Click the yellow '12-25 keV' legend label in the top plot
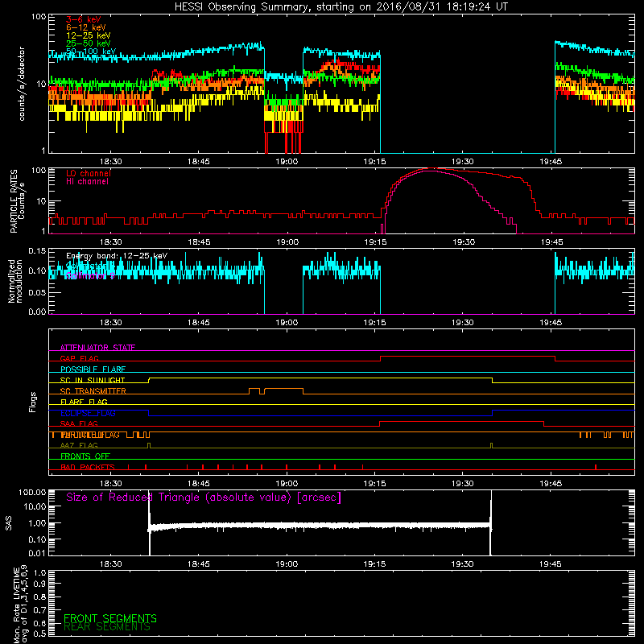The image size is (644, 644). tap(89, 35)
